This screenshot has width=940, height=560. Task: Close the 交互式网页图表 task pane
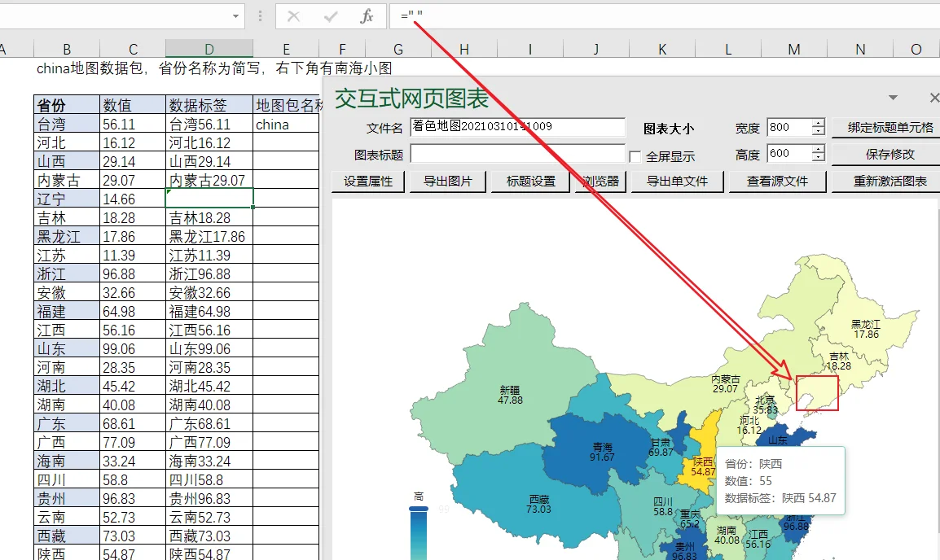tap(933, 97)
